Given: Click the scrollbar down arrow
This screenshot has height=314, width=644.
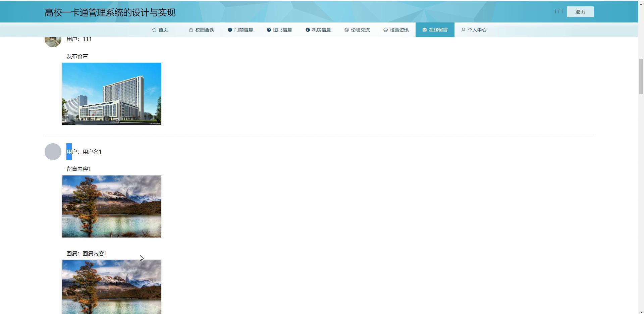Looking at the screenshot, I should tap(641, 312).
